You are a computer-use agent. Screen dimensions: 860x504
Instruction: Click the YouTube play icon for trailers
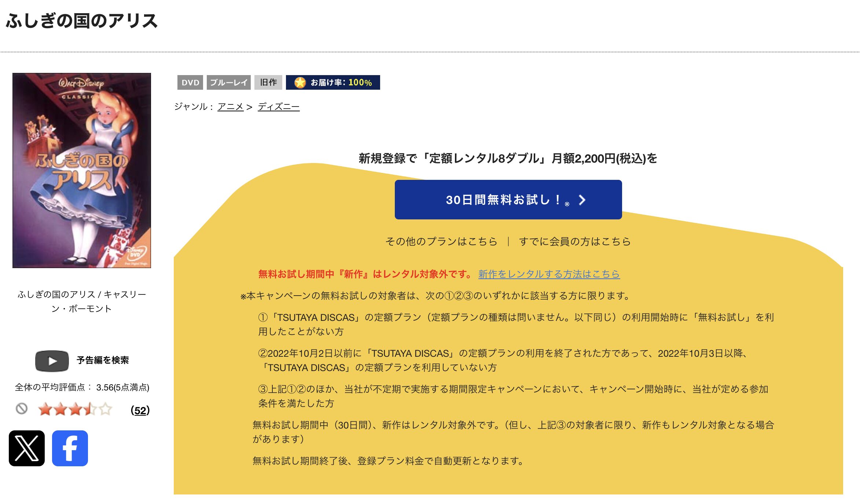click(52, 361)
